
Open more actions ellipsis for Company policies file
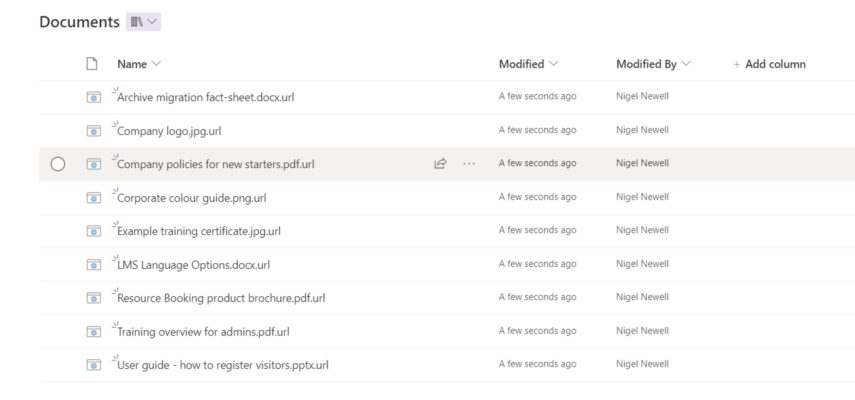[x=469, y=163]
